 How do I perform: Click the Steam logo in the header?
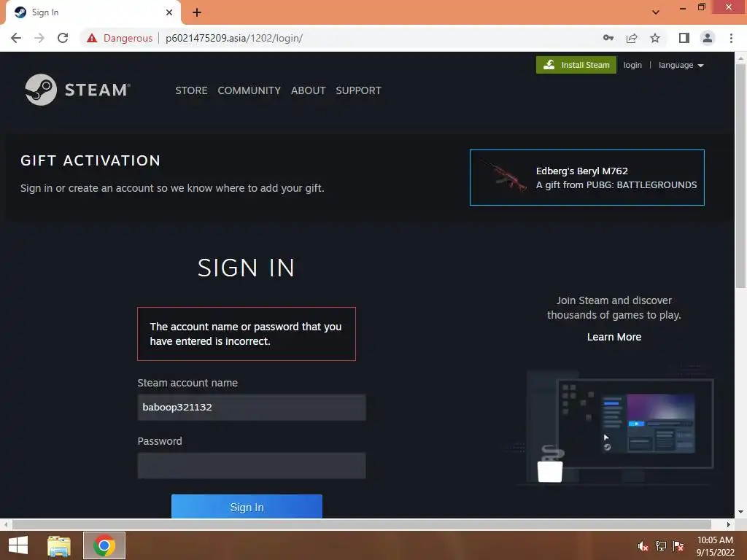click(x=77, y=90)
